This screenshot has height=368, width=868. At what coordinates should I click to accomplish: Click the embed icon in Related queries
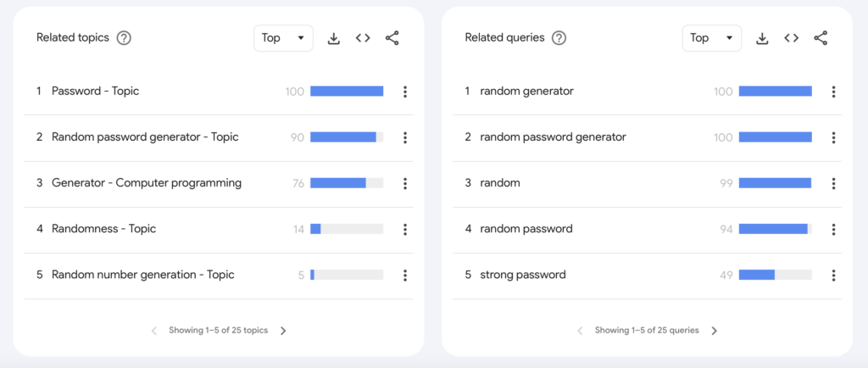tap(791, 38)
